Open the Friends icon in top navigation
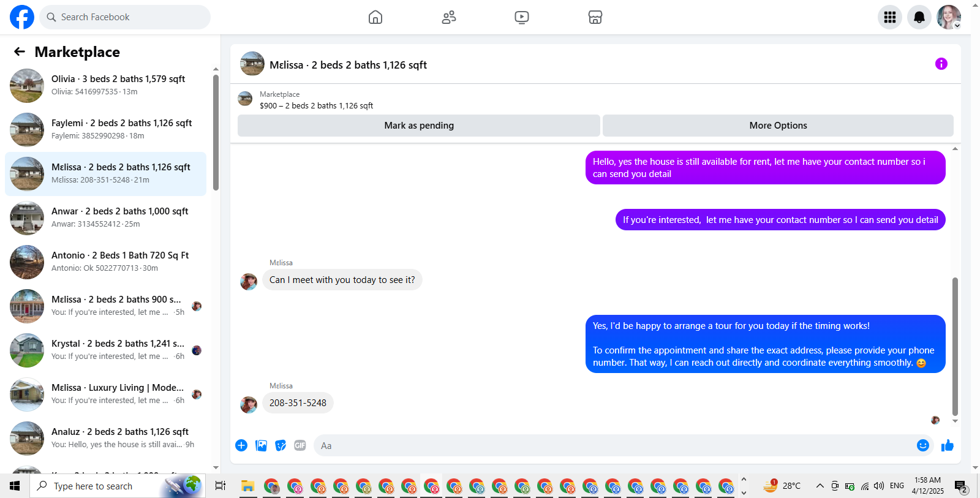The height and width of the screenshot is (498, 980). click(449, 17)
